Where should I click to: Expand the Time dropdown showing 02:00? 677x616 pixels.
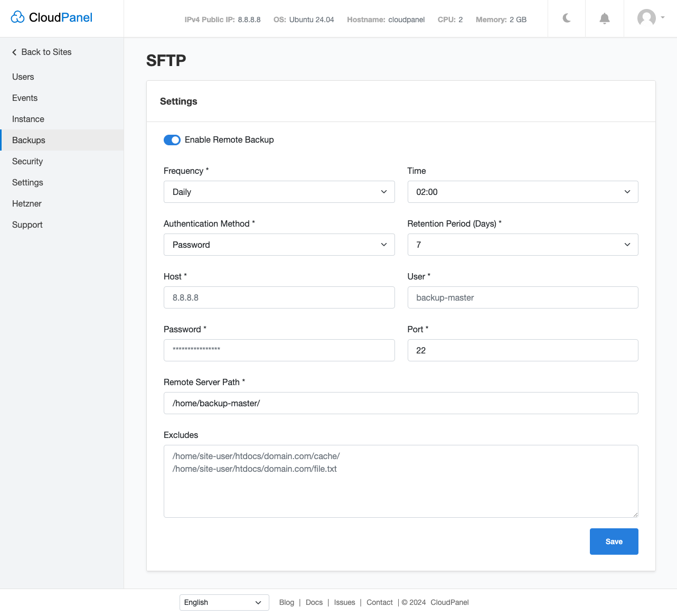click(x=522, y=192)
